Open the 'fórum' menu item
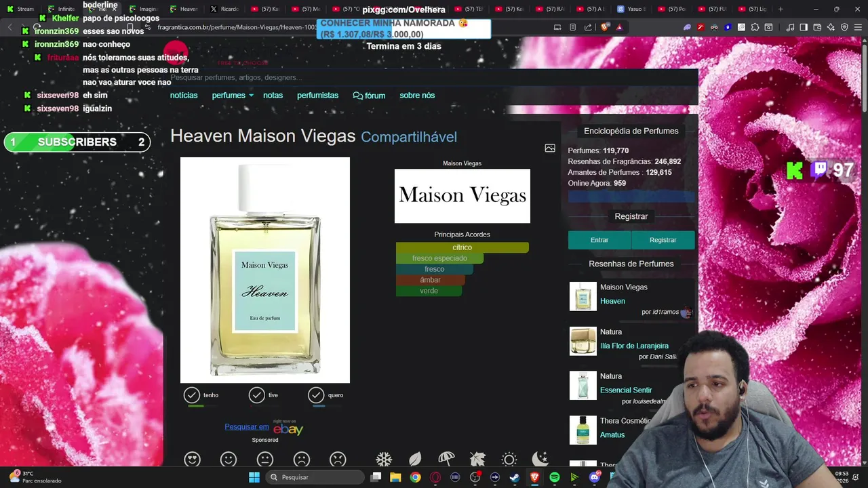The image size is (868, 488). pyautogui.click(x=369, y=96)
